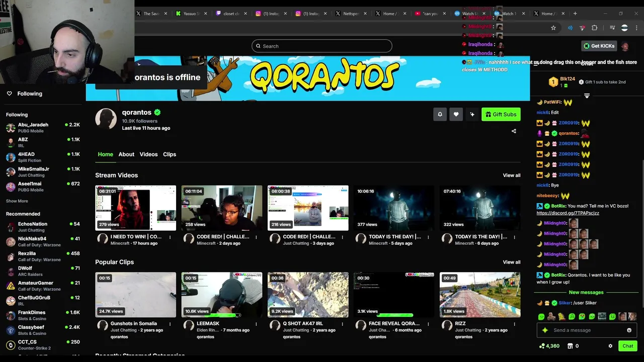Expand Show More in Following list
This screenshot has width=644, height=362.
(17, 201)
